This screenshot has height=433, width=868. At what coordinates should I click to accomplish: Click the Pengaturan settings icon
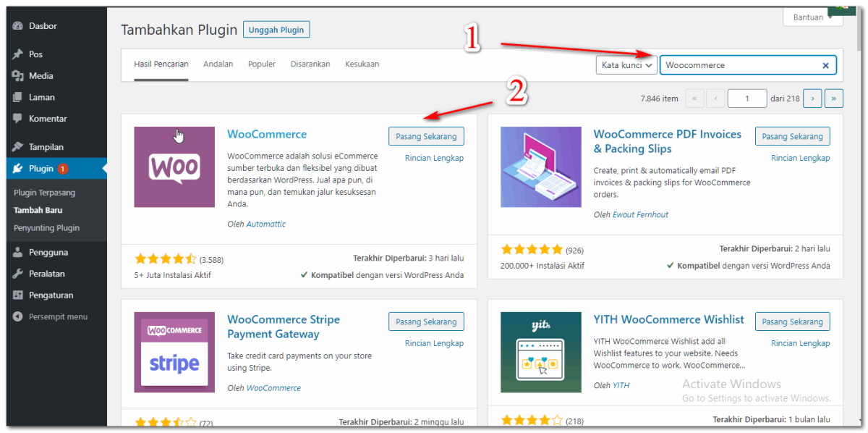coord(18,295)
